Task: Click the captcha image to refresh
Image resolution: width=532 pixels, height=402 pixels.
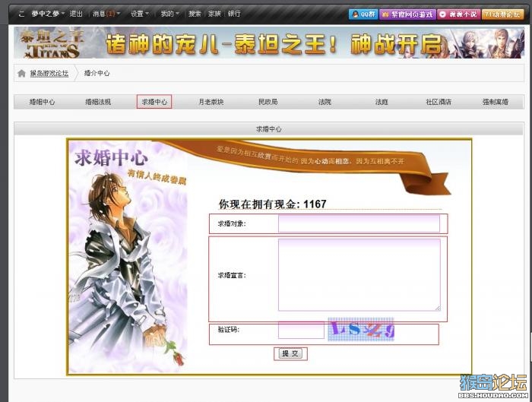Action: (x=361, y=329)
